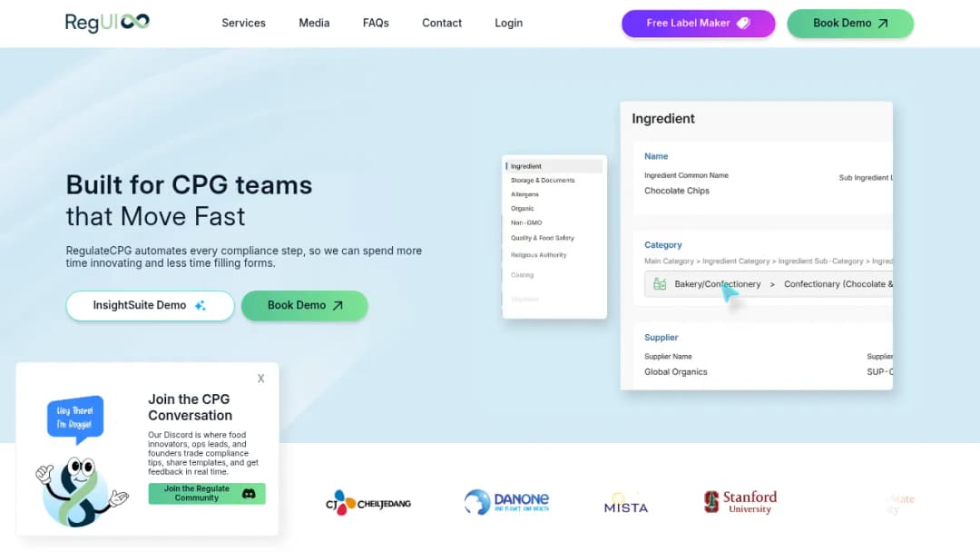
Task: Click the tag icon on Free Label Maker
Action: click(743, 23)
